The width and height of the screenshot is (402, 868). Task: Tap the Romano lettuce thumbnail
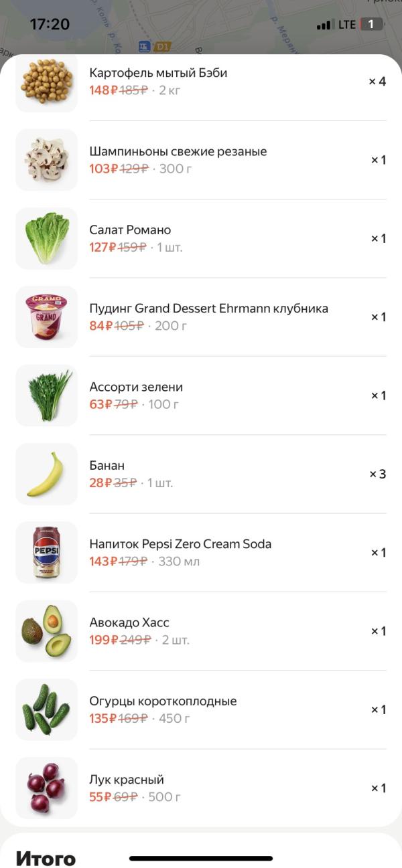pos(46,238)
